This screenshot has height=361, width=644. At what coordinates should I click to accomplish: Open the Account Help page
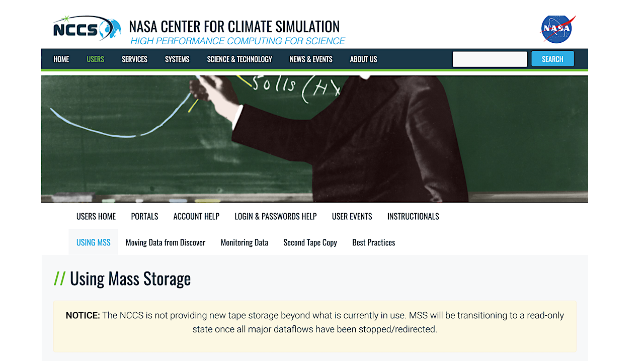coord(196,216)
